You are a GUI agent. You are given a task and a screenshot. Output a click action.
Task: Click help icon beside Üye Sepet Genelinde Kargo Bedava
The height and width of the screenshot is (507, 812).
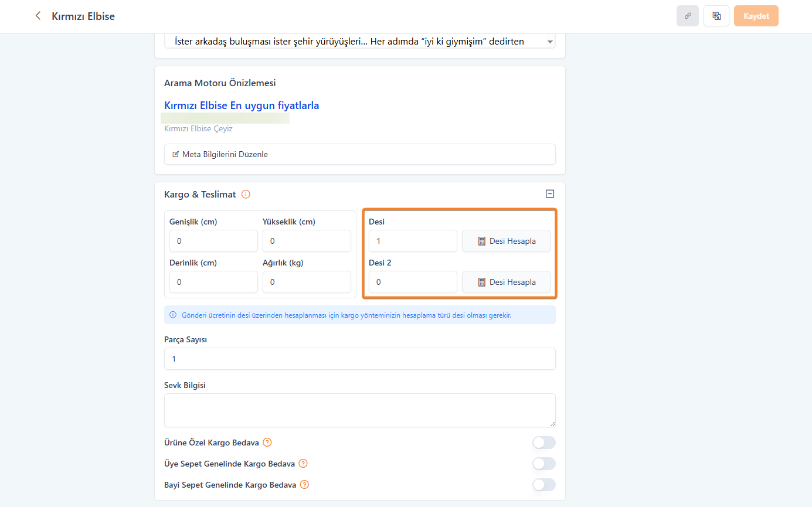pos(303,464)
